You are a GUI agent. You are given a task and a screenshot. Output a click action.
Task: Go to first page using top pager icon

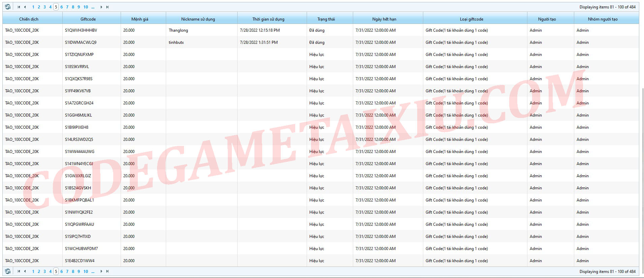click(x=19, y=7)
